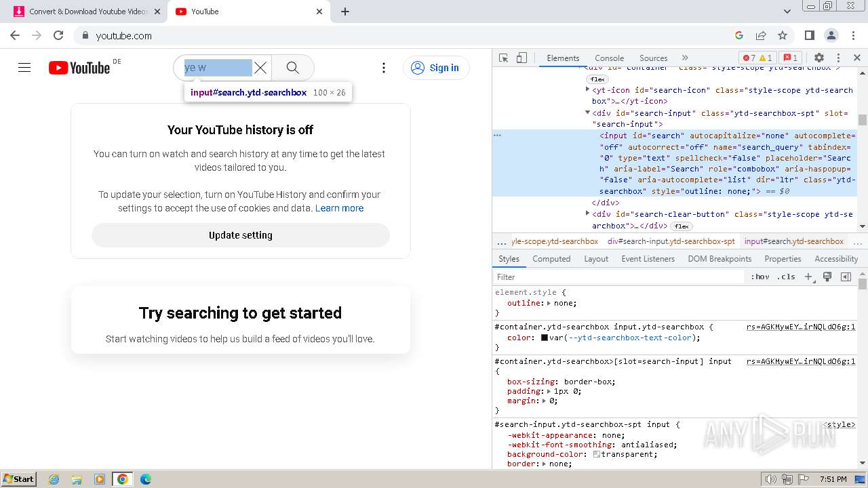Viewport: 868px width, 488px height.
Task: Toggle the computed styles sidebar icon
Action: tap(846, 277)
